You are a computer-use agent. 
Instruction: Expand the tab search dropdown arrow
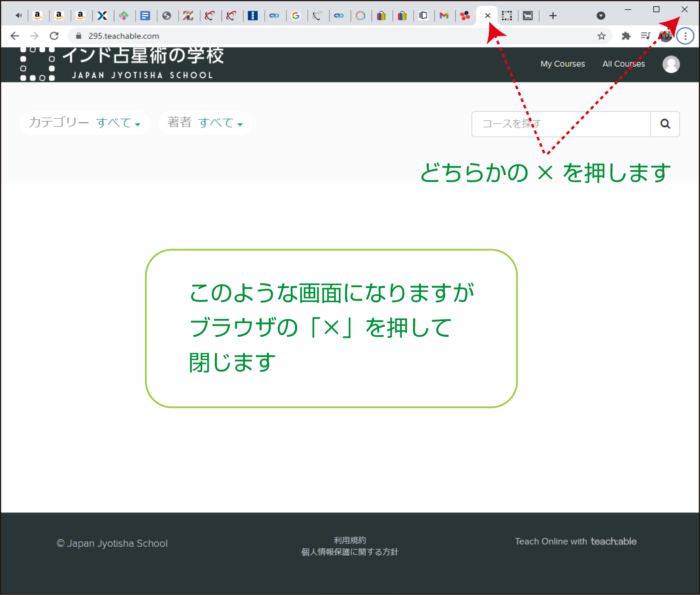601,16
